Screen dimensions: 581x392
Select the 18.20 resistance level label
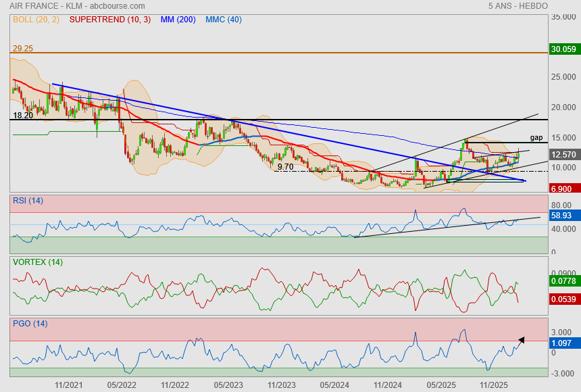click(23, 116)
